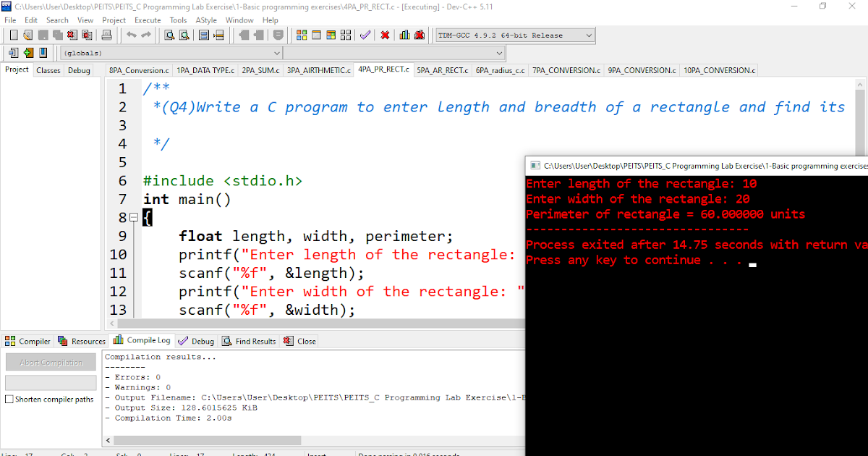Click the Run icon to execute program
The image size is (868, 456).
(316, 35)
